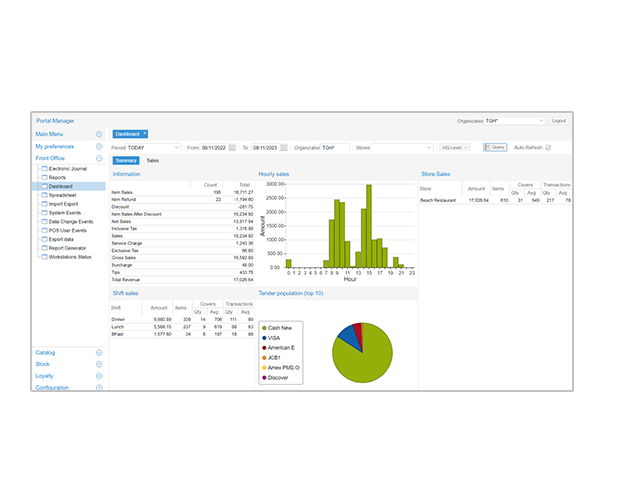Click the From date field
The height and width of the screenshot is (503, 629).
pyautogui.click(x=214, y=148)
